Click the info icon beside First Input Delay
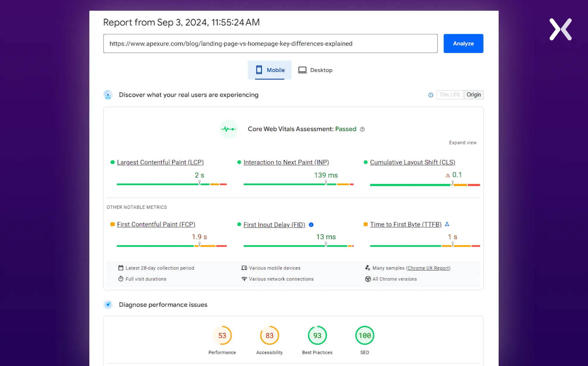Image resolution: width=588 pixels, height=366 pixels. (311, 225)
